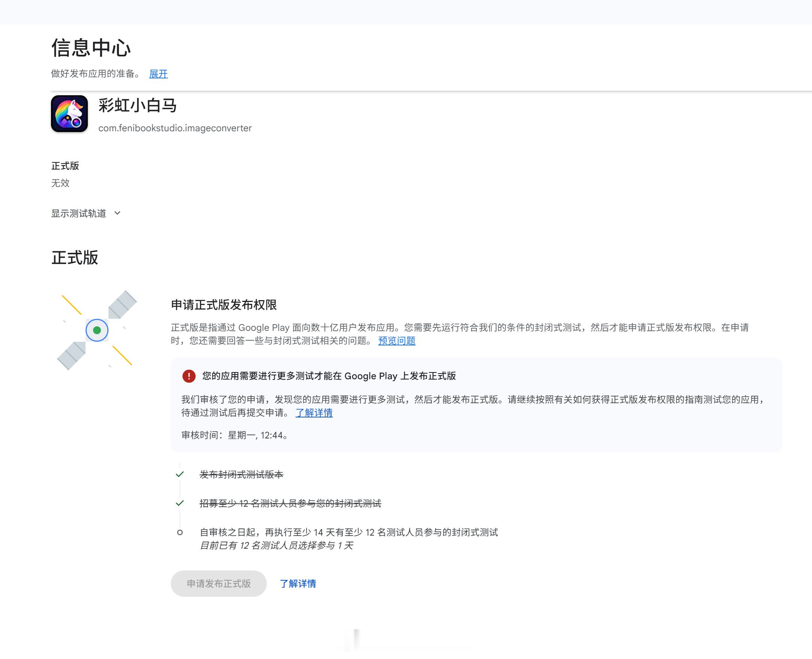812x659 pixels.
Task: Click the red warning exclamation icon
Action: click(x=189, y=376)
